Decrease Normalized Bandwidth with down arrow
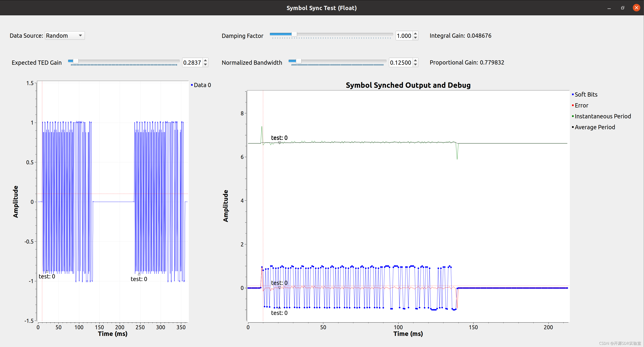This screenshot has height=347, width=644. point(415,65)
